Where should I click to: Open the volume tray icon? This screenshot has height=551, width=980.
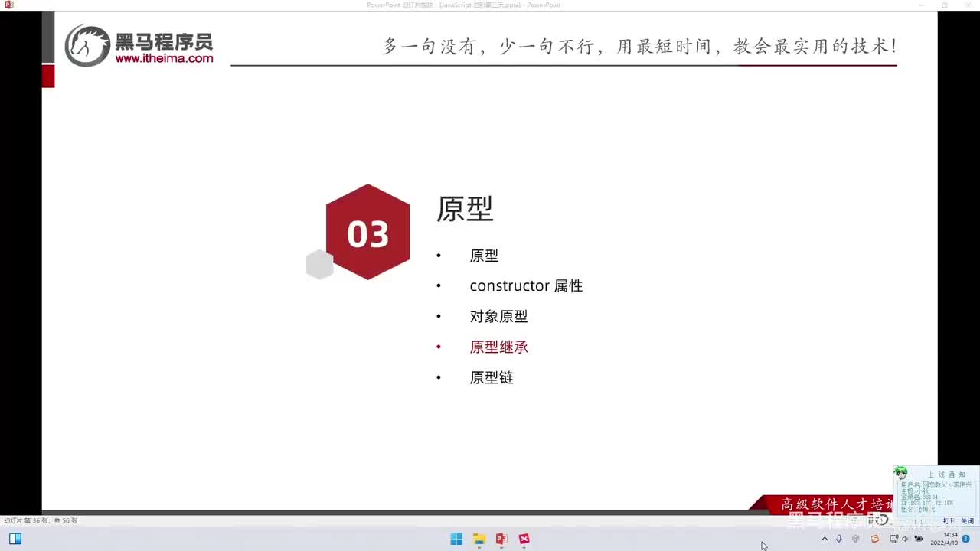[905, 539]
